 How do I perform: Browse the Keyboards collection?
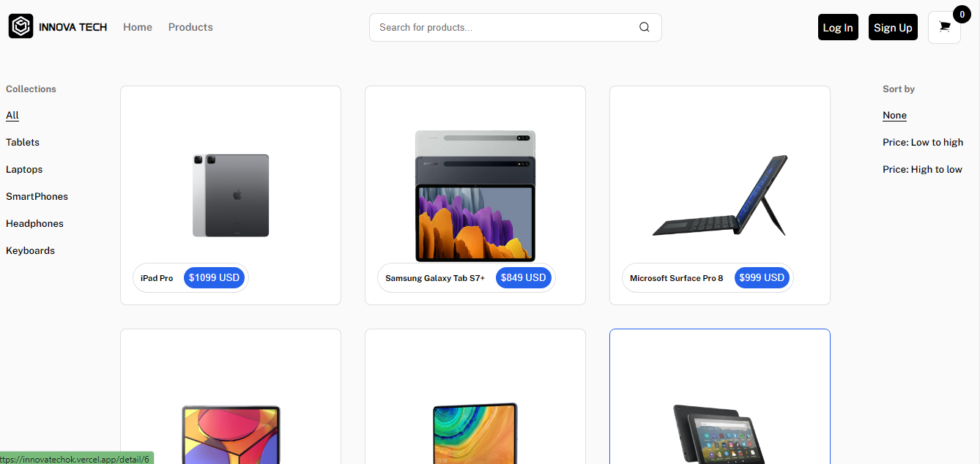pyautogui.click(x=30, y=250)
